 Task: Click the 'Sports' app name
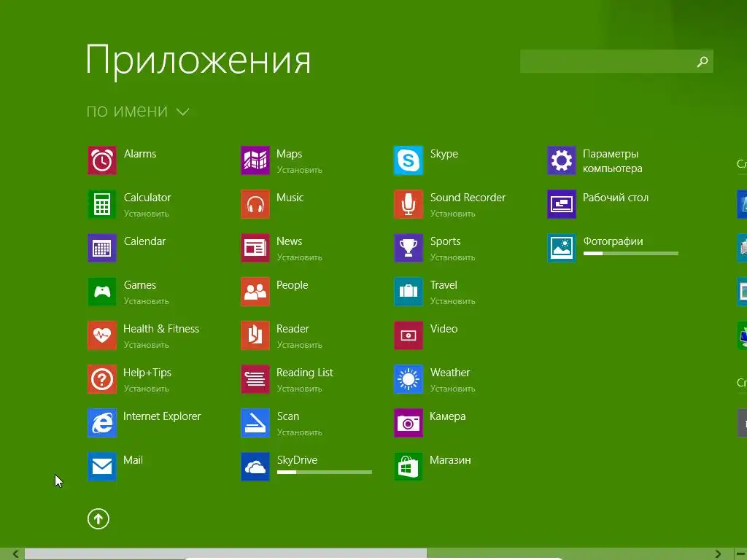pos(446,241)
